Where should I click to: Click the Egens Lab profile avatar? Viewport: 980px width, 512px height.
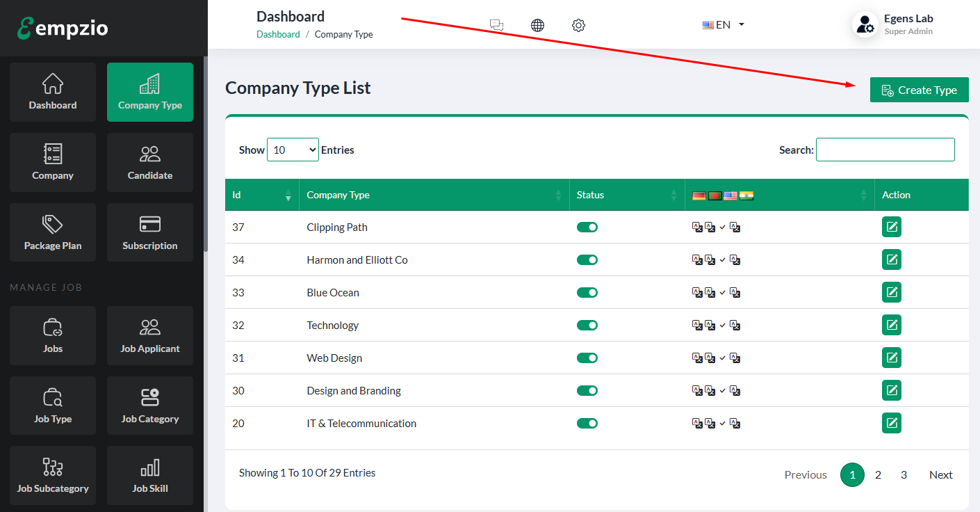coord(865,24)
